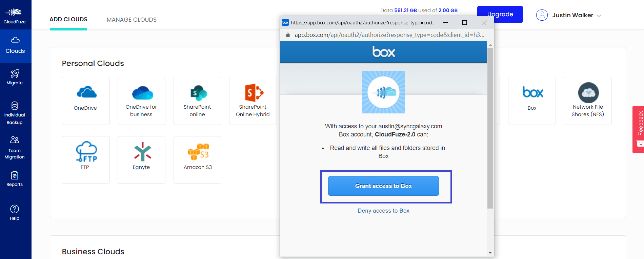Click the CloudFuze logo in sidebar
Image resolution: width=644 pixels, height=259 pixels.
(14, 15)
